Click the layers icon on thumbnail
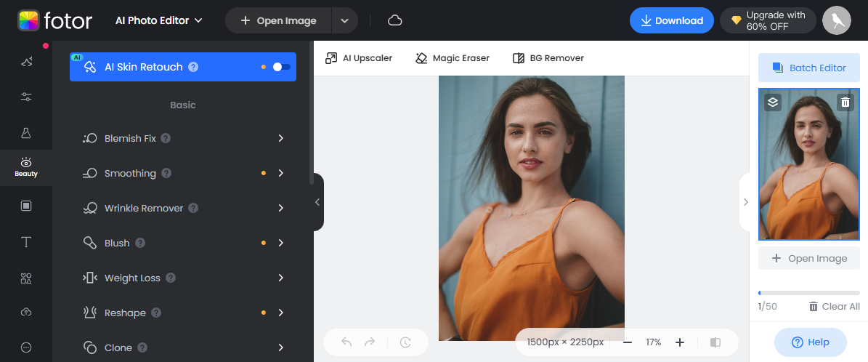 click(x=773, y=102)
